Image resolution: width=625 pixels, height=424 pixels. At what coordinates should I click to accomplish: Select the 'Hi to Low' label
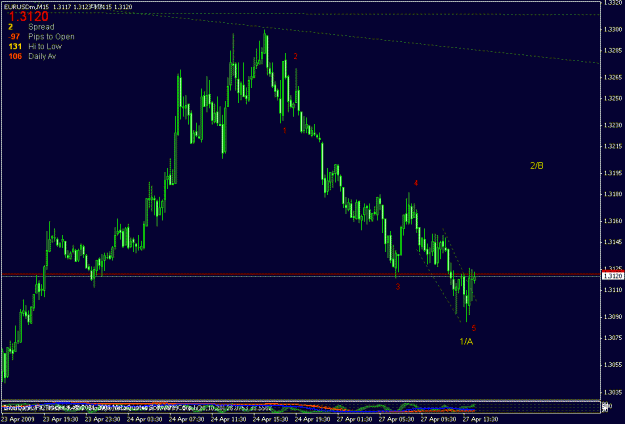coord(45,47)
